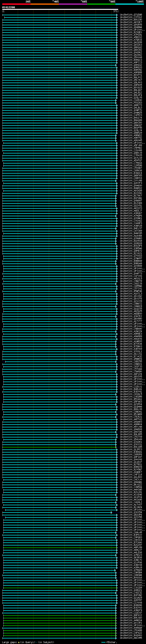146x644 pixels.
Task: Click hit label UniRef100_B4CZD5
Action: [x=131, y=447]
